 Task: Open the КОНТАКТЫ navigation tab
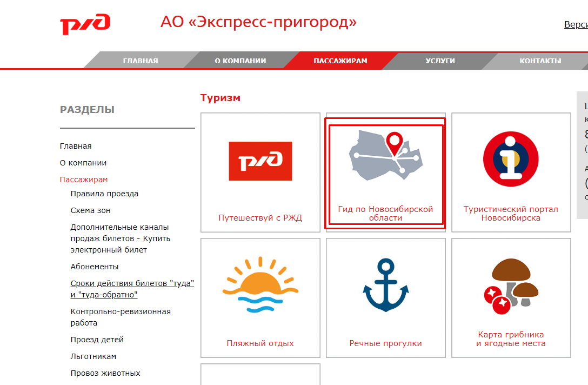click(540, 61)
